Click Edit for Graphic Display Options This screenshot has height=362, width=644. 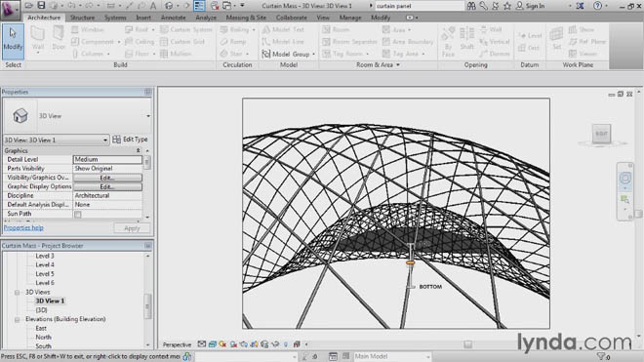pyautogui.click(x=107, y=186)
